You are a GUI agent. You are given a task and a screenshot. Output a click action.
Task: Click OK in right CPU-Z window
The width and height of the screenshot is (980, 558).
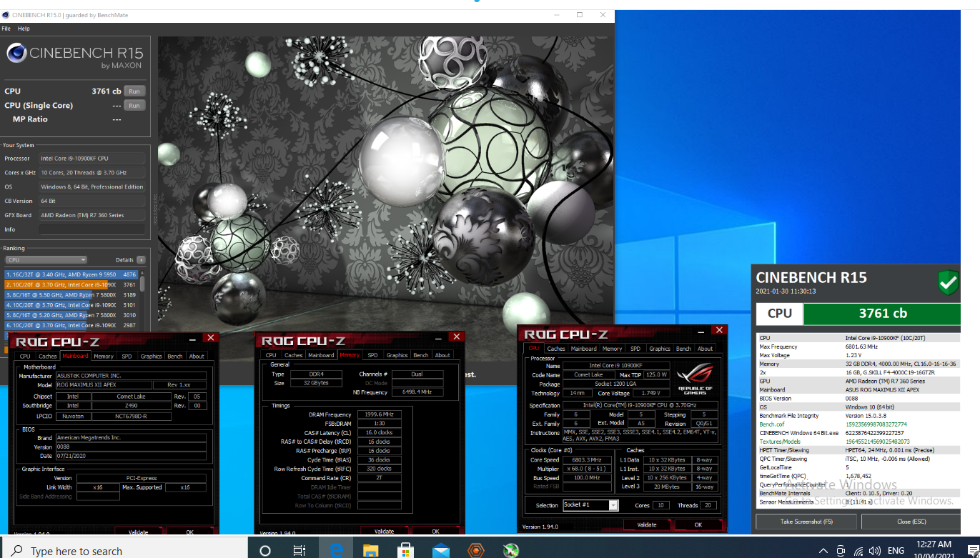[x=698, y=524]
